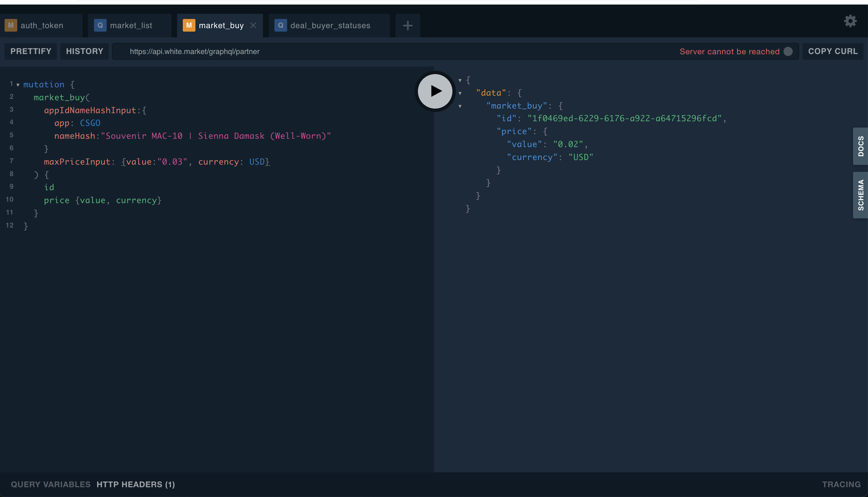The image size is (868, 497).
Task: Click the Q icon on market_list tab
Action: click(x=100, y=26)
